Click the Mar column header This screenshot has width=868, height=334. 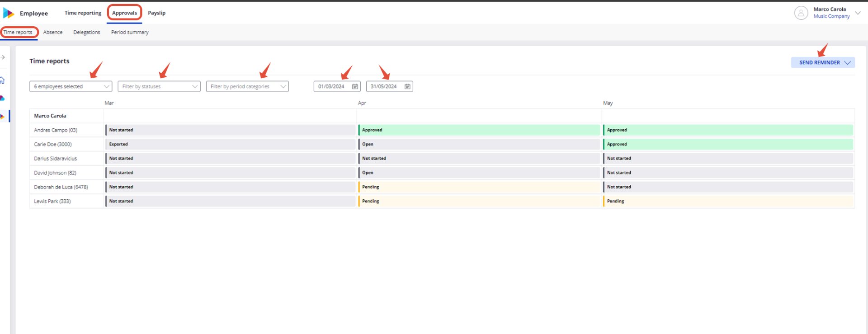pos(109,103)
